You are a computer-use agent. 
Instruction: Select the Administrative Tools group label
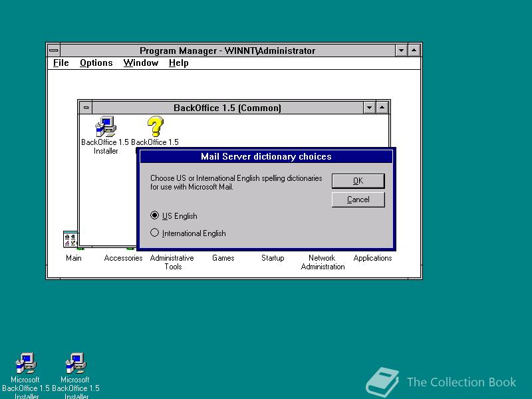[x=172, y=262]
